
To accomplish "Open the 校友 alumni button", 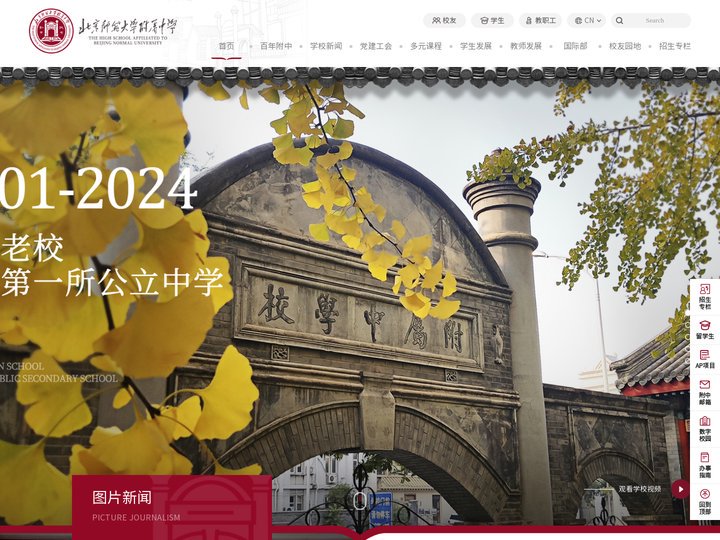I will (444, 21).
